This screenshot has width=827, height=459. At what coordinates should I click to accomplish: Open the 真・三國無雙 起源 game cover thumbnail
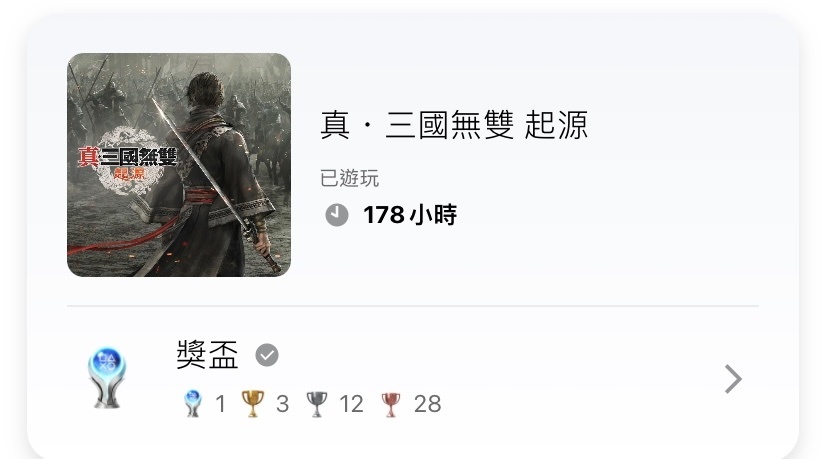point(179,165)
